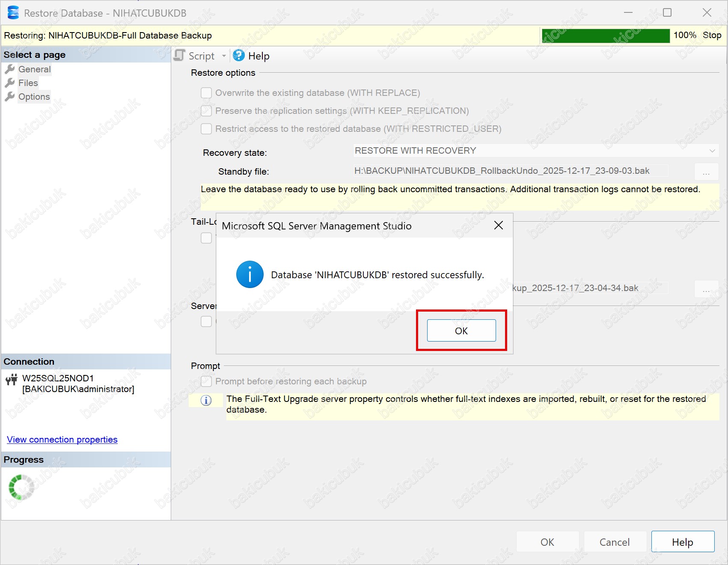Image resolution: width=728 pixels, height=565 pixels.
Task: Switch to the Files page
Action: (x=28, y=83)
